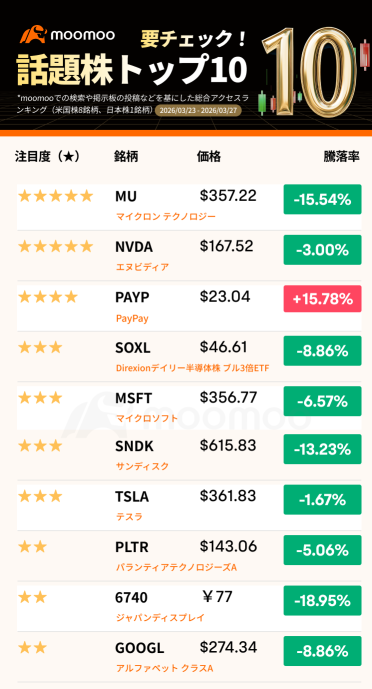Click the moomoo bull logo icon
Image resolution: width=372 pixels, height=689 pixels.
coord(33,36)
